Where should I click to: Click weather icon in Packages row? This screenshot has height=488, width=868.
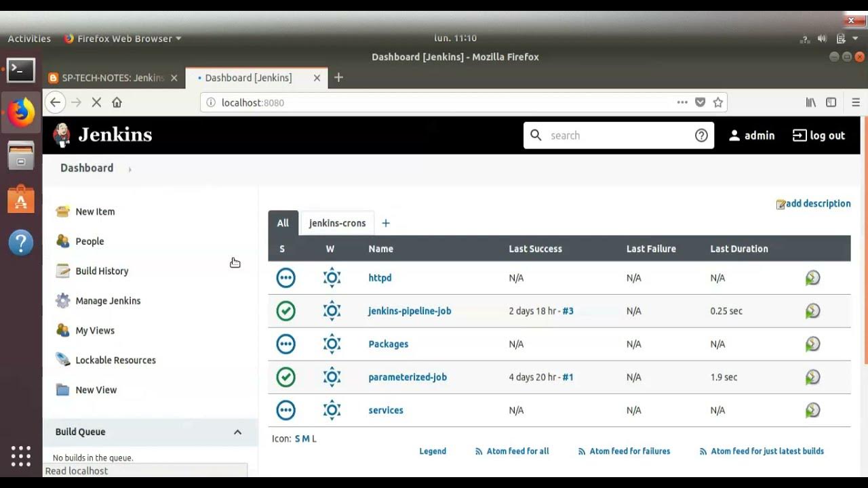pos(332,344)
